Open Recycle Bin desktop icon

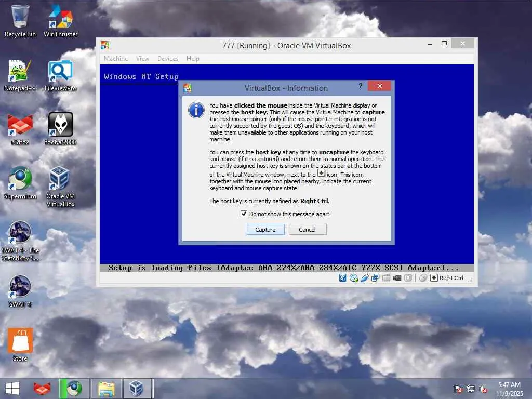(x=20, y=21)
